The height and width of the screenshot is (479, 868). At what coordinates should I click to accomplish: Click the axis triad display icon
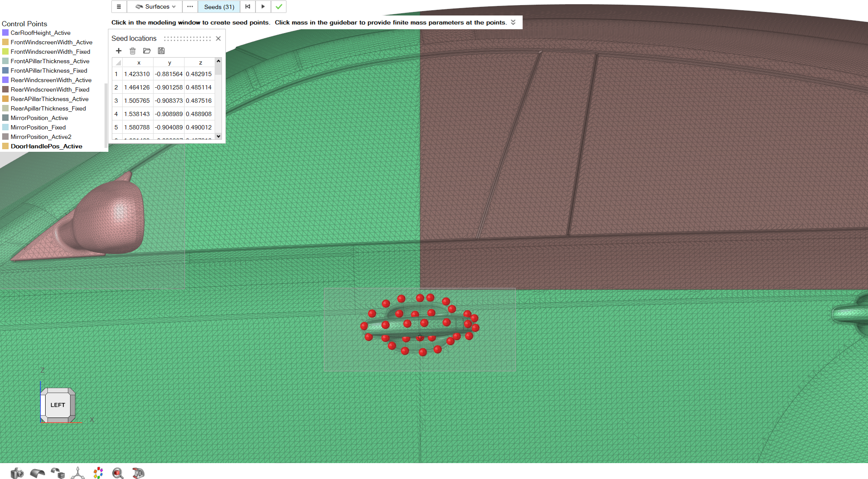[77, 473]
